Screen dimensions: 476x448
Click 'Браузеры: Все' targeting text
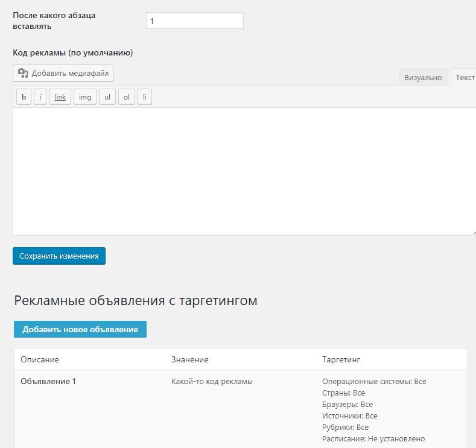coord(347,405)
